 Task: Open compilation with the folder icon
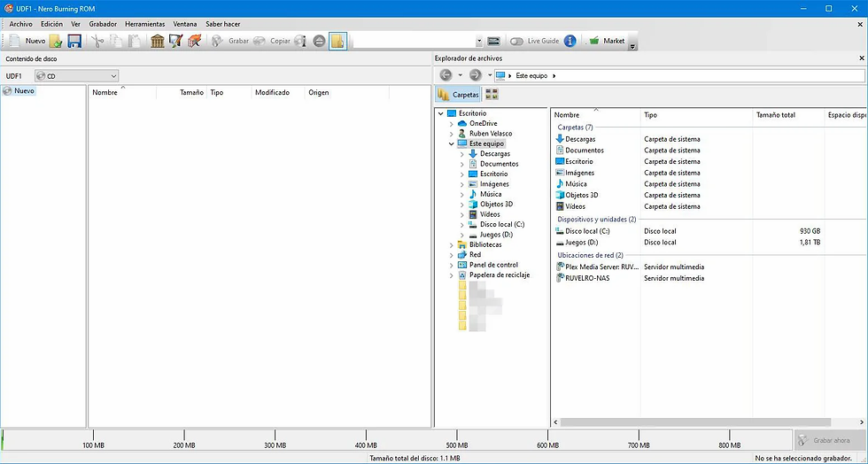click(x=55, y=41)
